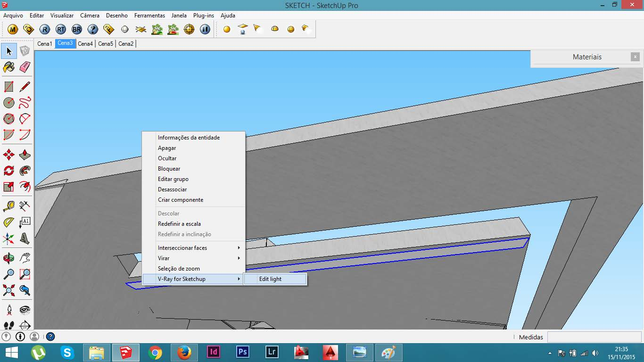Image resolution: width=644 pixels, height=362 pixels.
Task: Pick the Polygon tool
Action: pos(9,119)
